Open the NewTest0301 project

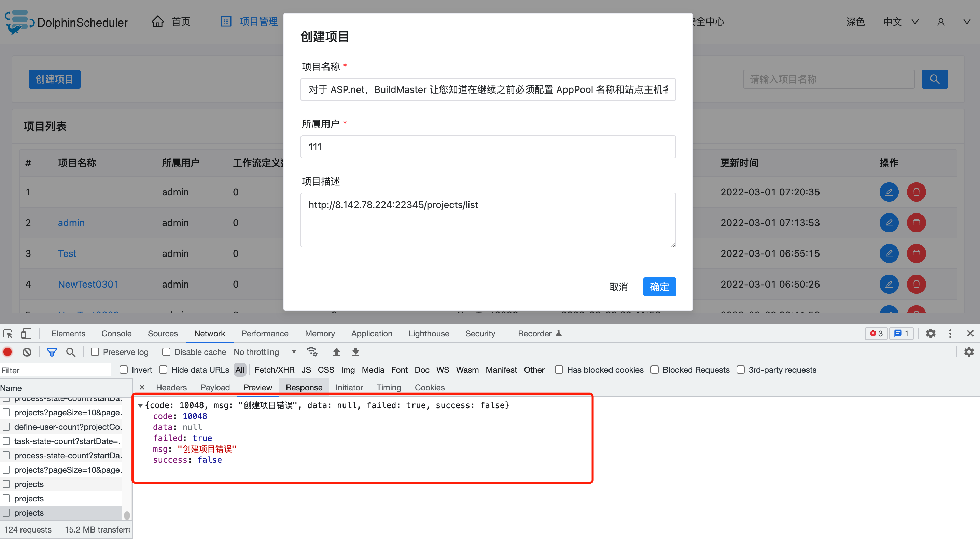pyautogui.click(x=88, y=284)
